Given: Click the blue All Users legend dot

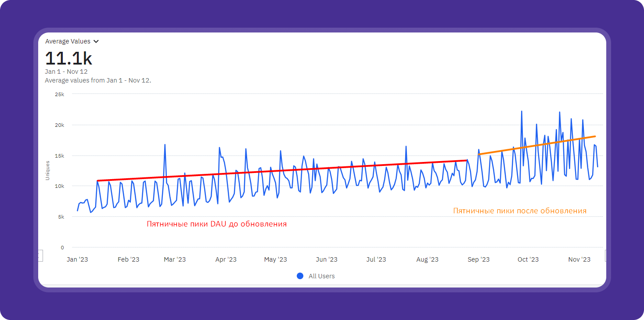Looking at the screenshot, I should [x=300, y=276].
